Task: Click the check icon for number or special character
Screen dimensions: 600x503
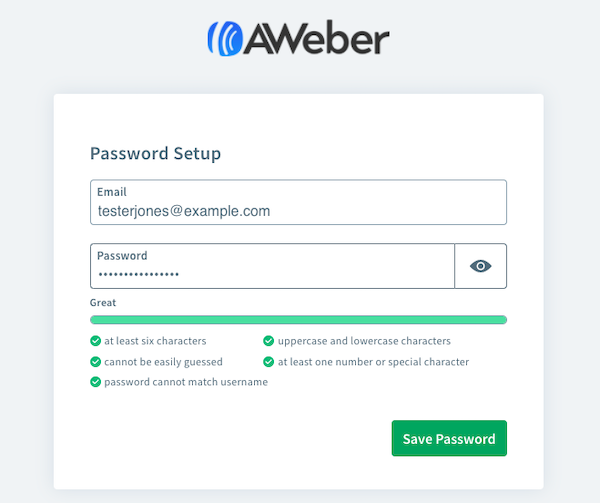Action: [268, 361]
